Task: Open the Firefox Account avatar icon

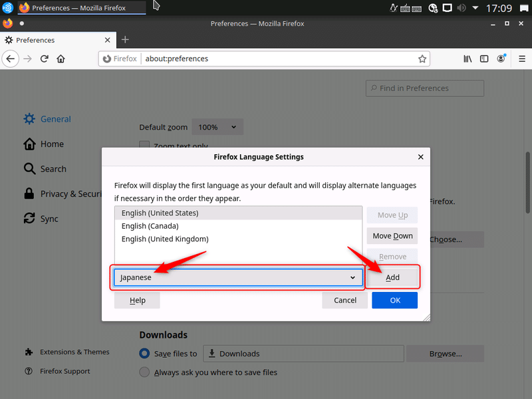Action: (501, 59)
